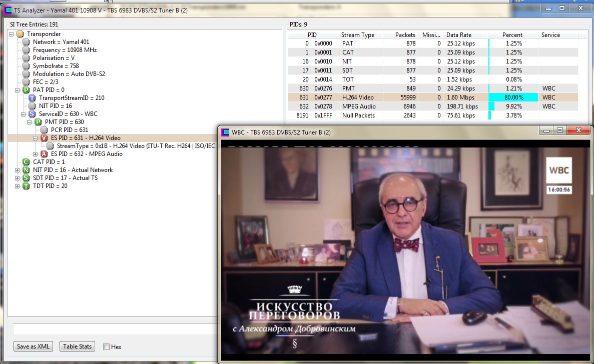Toggle the Hex checkbox

click(x=107, y=346)
